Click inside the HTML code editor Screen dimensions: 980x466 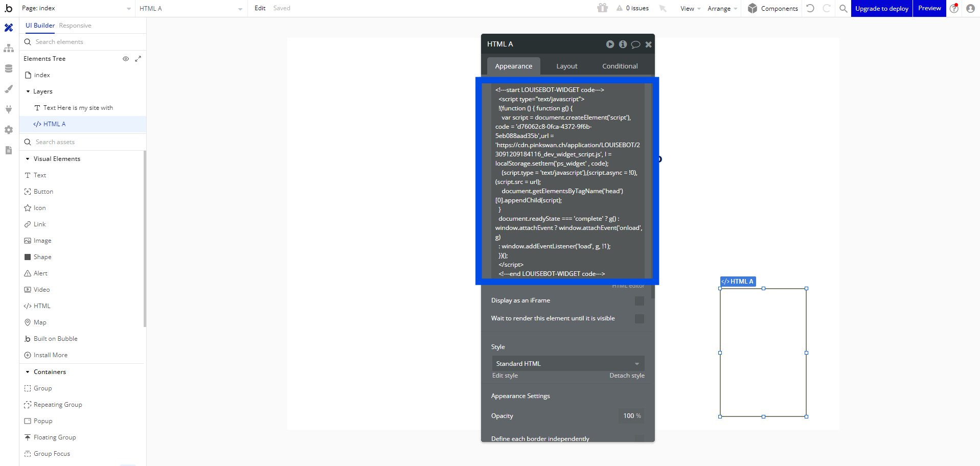[x=567, y=181]
